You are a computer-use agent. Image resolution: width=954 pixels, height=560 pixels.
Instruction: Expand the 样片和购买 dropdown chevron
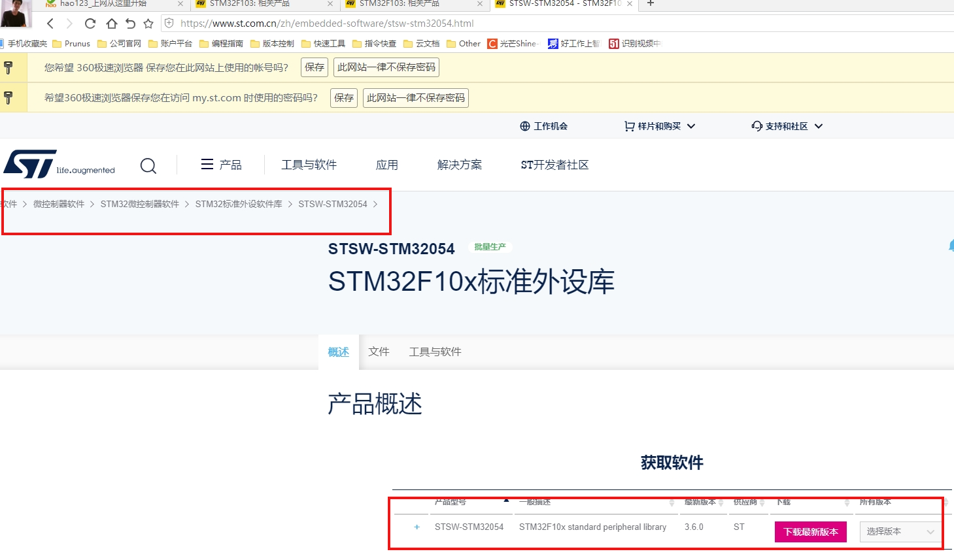point(692,126)
